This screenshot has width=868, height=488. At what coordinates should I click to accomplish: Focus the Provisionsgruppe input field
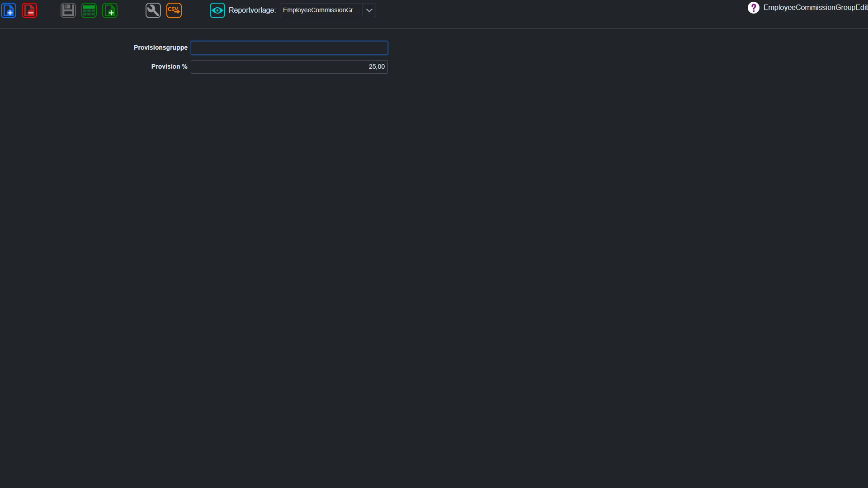tap(289, 48)
